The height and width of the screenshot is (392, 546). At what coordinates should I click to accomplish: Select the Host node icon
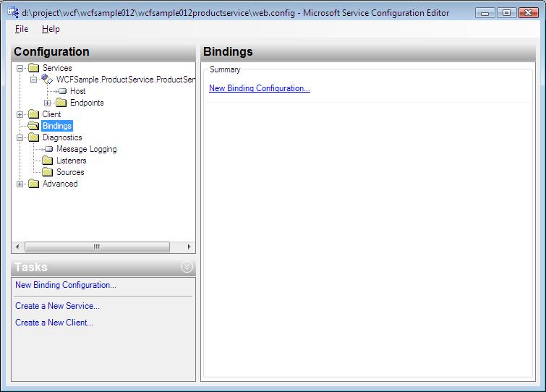click(x=61, y=91)
